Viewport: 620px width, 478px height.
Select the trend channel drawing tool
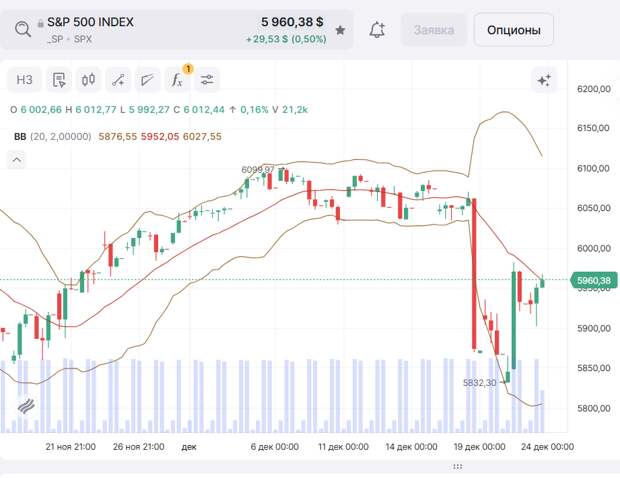(148, 80)
